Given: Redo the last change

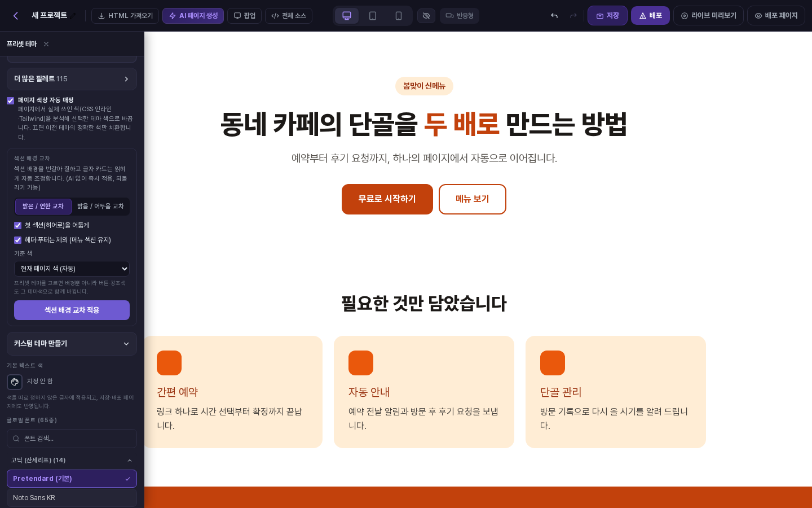Looking at the screenshot, I should (x=573, y=16).
